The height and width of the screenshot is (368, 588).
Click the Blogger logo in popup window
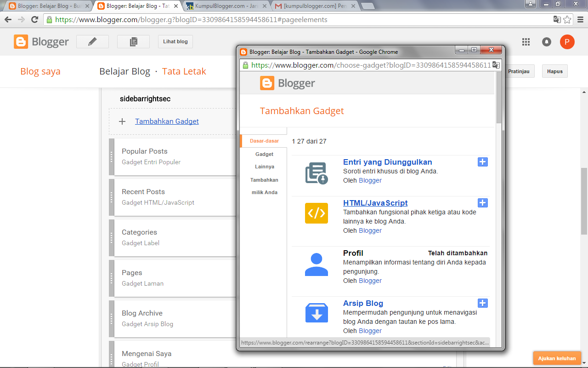point(288,83)
